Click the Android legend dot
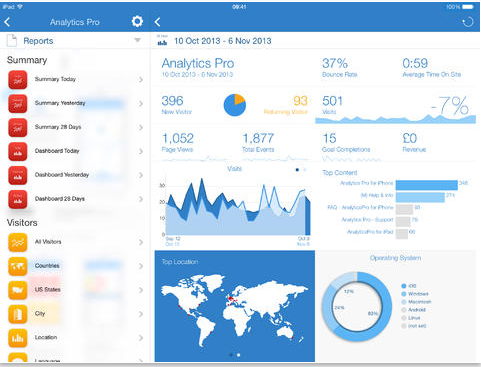The image size is (481, 367). [x=404, y=310]
